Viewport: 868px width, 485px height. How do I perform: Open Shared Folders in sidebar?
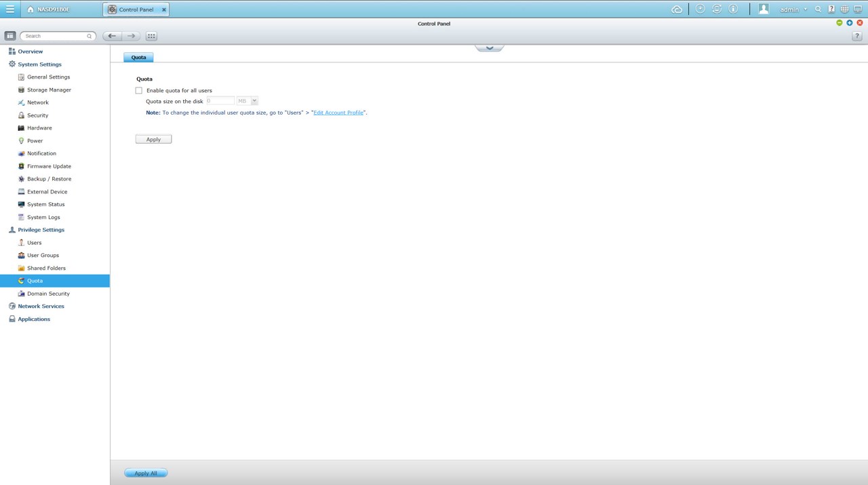[46, 268]
